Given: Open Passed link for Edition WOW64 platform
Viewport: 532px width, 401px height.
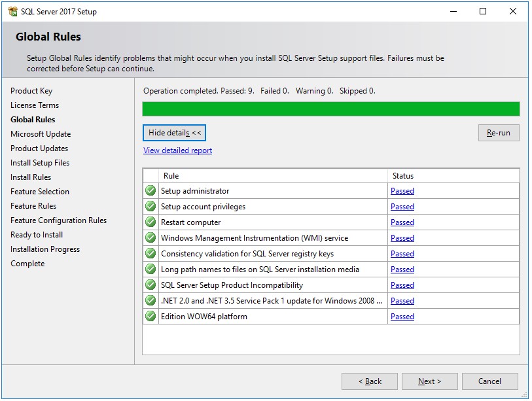Looking at the screenshot, I should [402, 317].
